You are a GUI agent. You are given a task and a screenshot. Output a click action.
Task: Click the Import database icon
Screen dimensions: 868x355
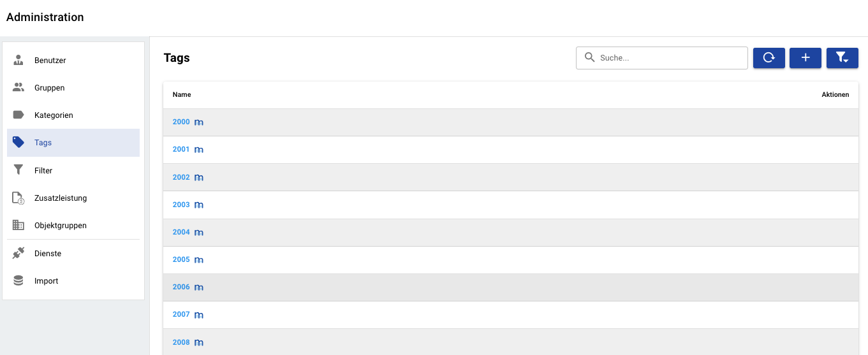click(x=18, y=281)
